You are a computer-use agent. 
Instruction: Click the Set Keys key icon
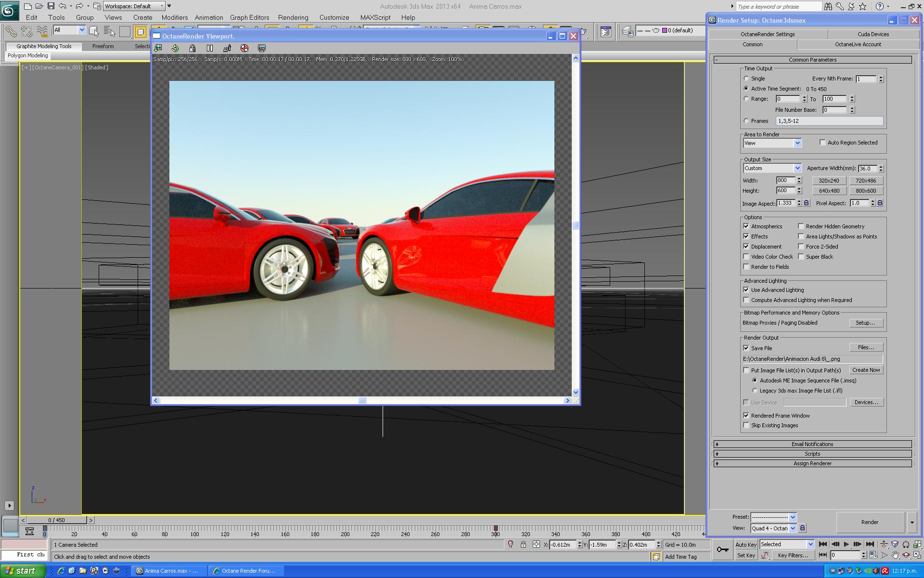coord(722,550)
